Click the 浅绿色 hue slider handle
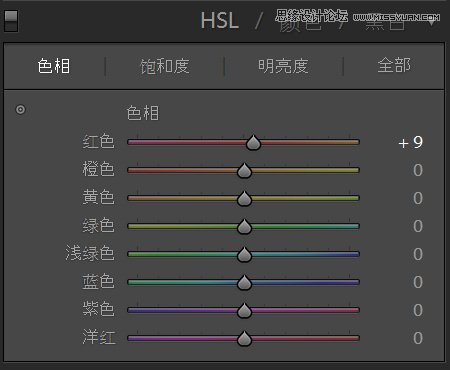The width and height of the screenshot is (450, 370). (x=244, y=255)
